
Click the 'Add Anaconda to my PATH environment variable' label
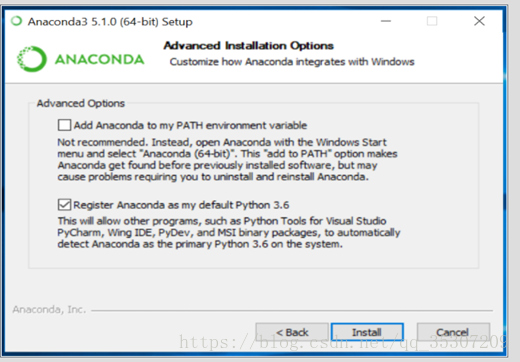click(x=190, y=125)
